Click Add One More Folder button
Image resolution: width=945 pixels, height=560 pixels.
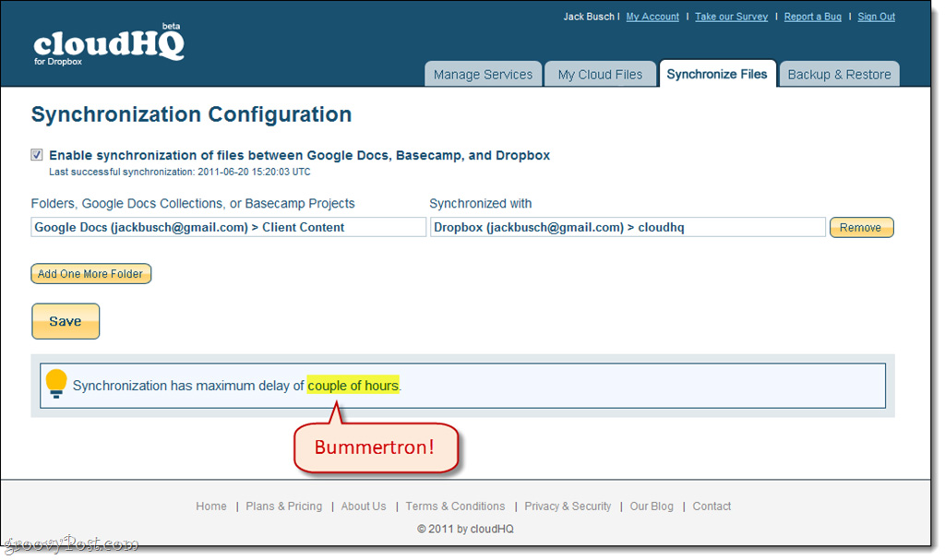point(91,274)
